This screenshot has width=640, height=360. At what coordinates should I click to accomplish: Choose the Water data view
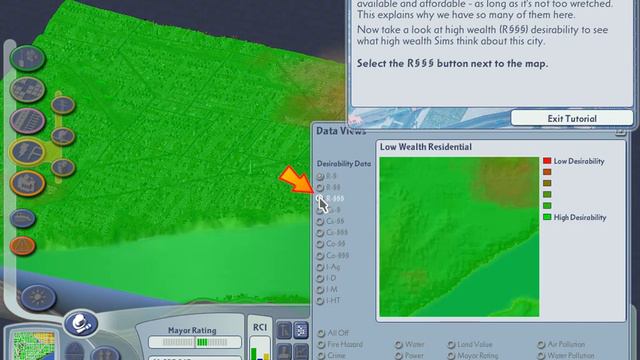(410, 344)
